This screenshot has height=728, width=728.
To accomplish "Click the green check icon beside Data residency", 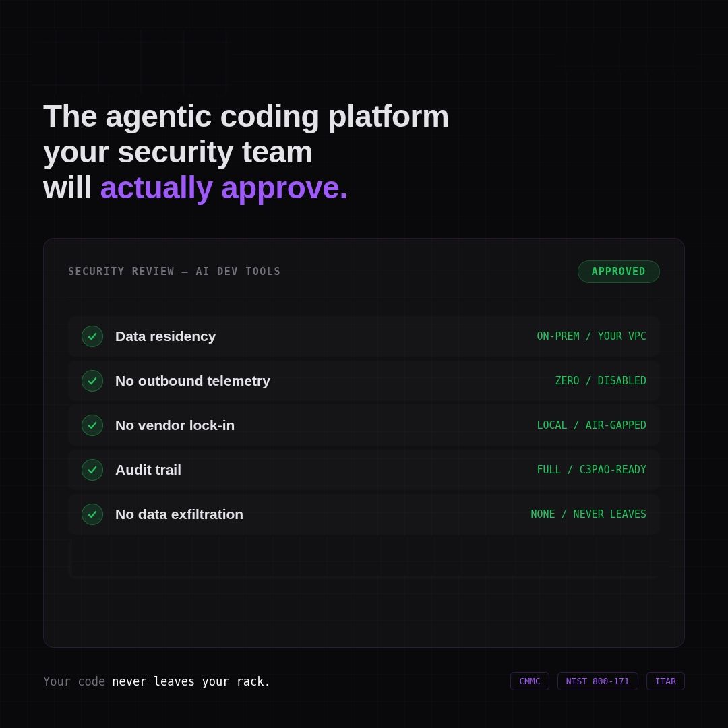I will tap(92, 336).
